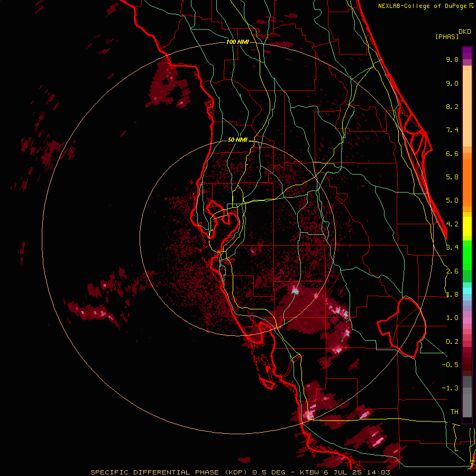Pick the yellow segment of the color bar
Screen dimensions: 476x476
click(467, 226)
